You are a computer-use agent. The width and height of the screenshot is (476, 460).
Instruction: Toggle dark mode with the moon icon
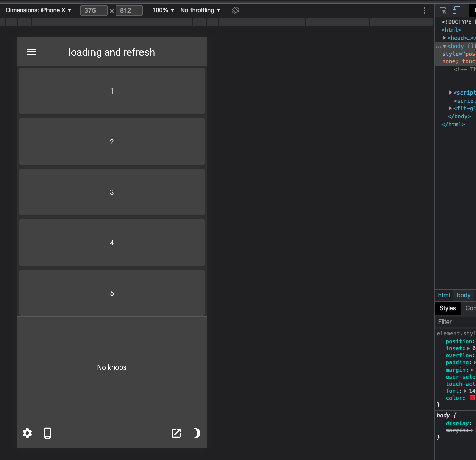click(x=197, y=433)
